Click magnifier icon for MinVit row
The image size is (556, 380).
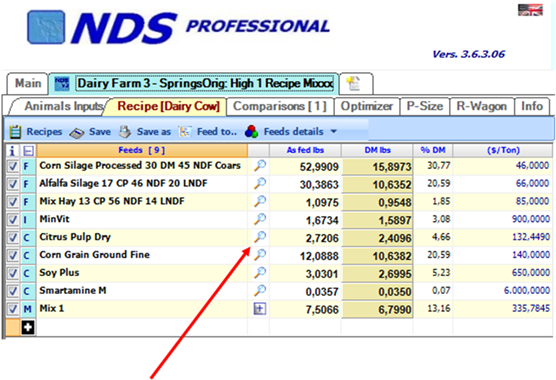click(x=260, y=219)
